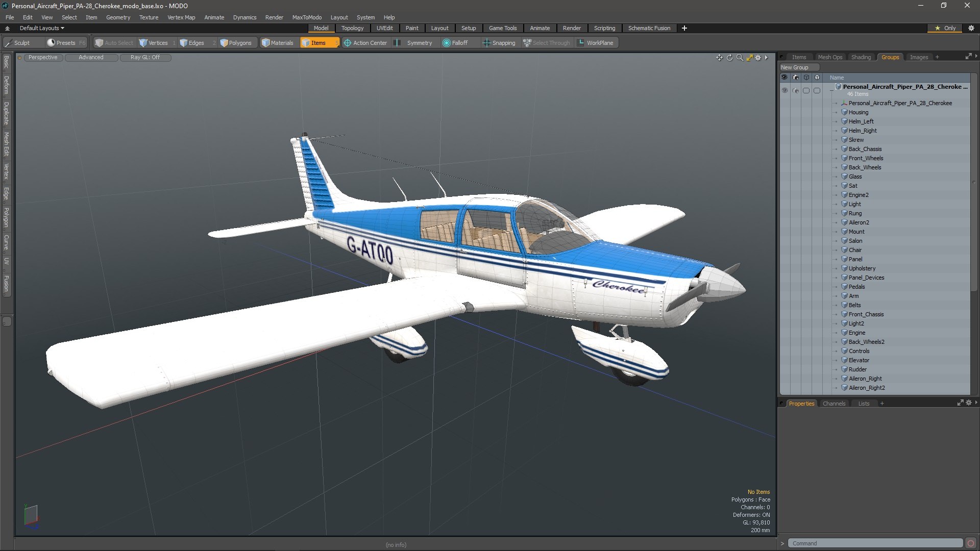Add a new tab next to Lists
Image resolution: width=980 pixels, height=551 pixels.
pyautogui.click(x=881, y=404)
